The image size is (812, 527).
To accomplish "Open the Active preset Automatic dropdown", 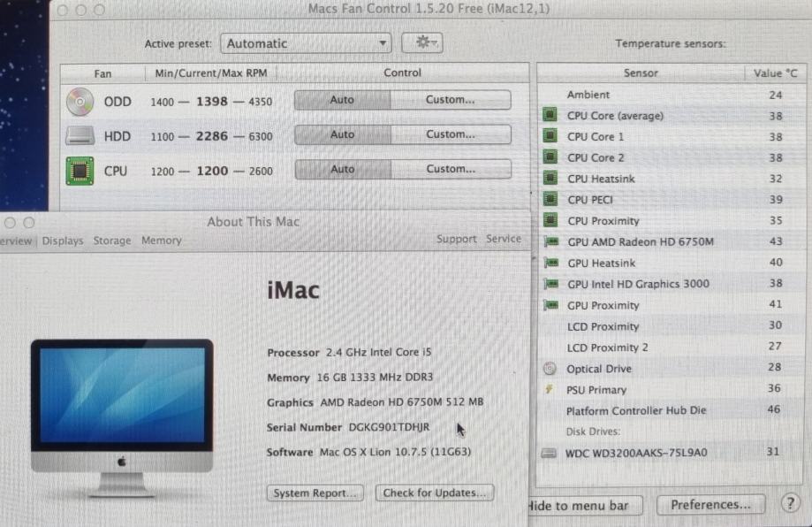I will [306, 43].
